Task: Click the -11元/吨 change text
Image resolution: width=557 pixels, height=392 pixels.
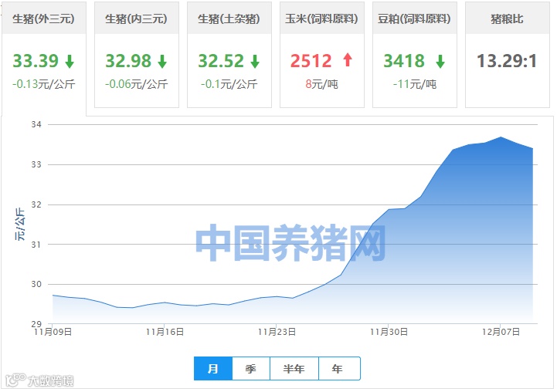Action: click(415, 84)
